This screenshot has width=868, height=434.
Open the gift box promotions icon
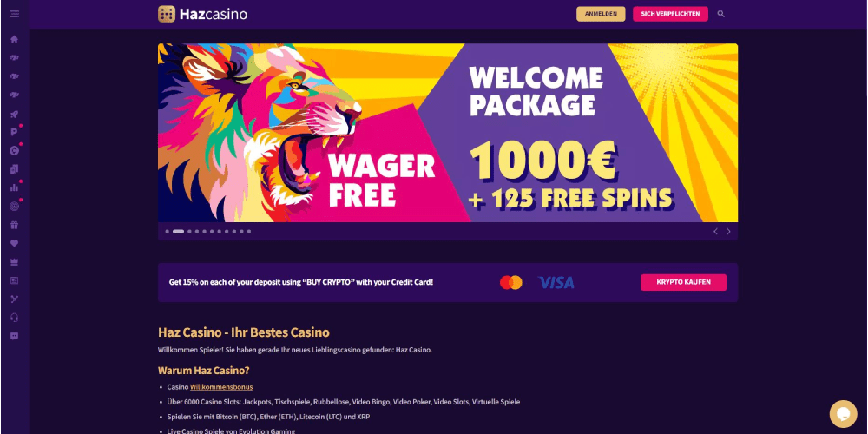click(x=15, y=225)
